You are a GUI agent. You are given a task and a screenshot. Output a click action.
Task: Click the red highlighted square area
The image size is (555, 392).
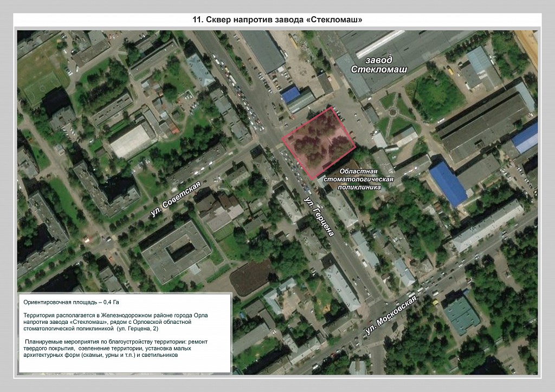[319, 142]
